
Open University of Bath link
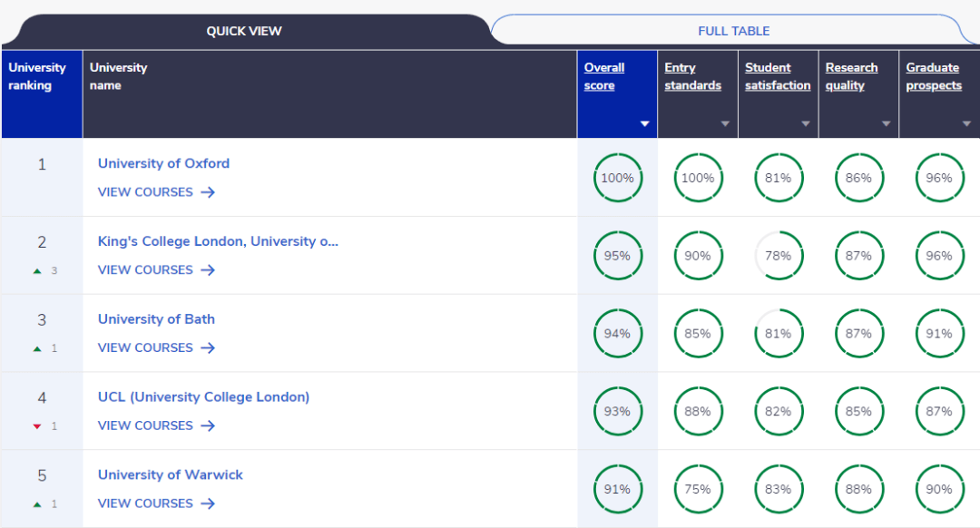(x=156, y=318)
